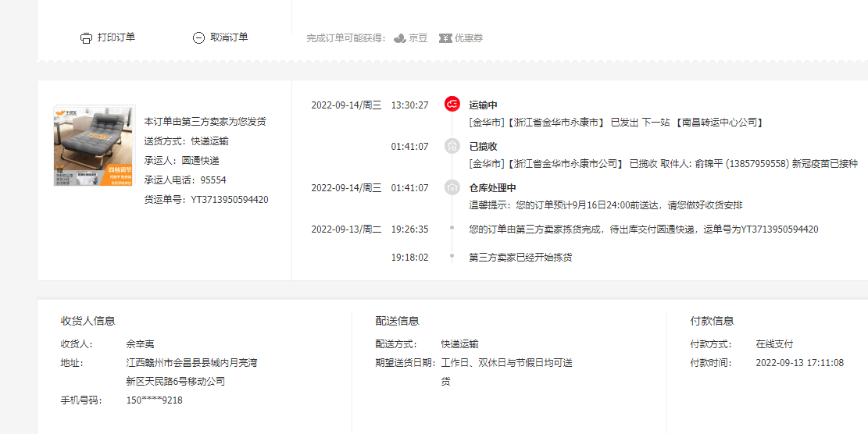Click the timeline dot for 19:26:35 entry
The width and height of the screenshot is (868, 434).
pyautogui.click(x=452, y=227)
